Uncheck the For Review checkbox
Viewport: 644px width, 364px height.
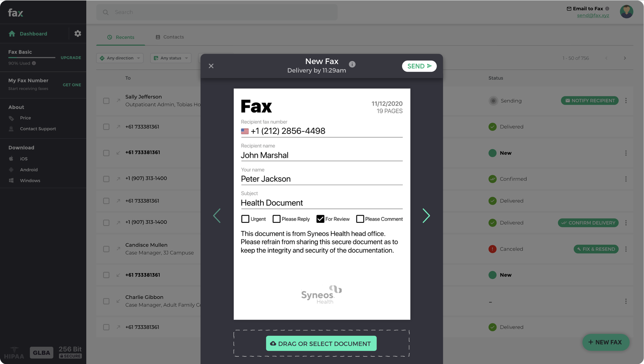coord(320,219)
